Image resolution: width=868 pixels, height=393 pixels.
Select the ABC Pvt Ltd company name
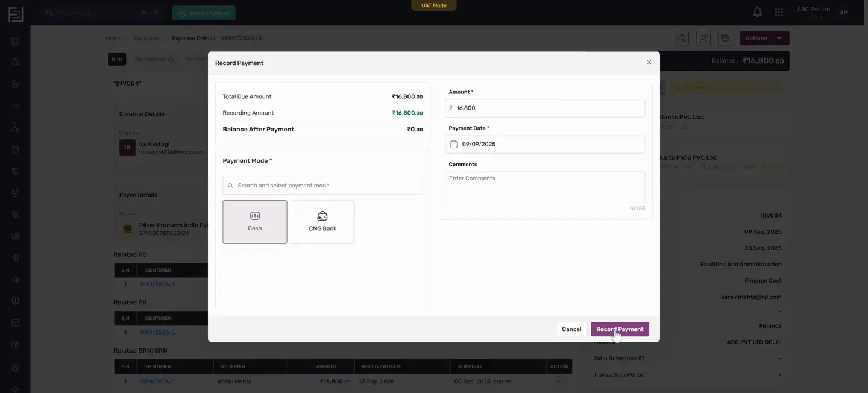pos(814,9)
